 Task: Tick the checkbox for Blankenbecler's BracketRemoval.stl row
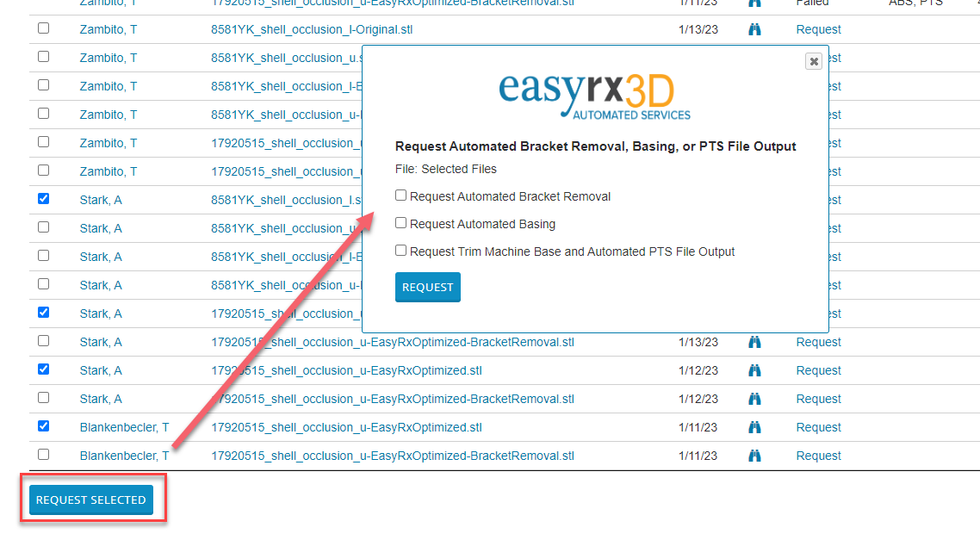pos(43,455)
